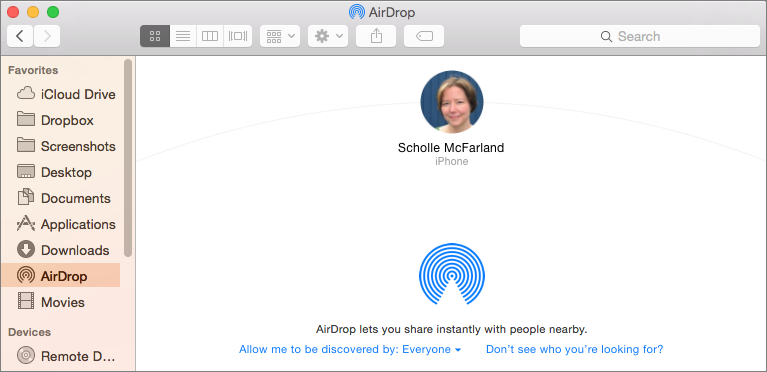Select Desktop in the sidebar

(61, 172)
